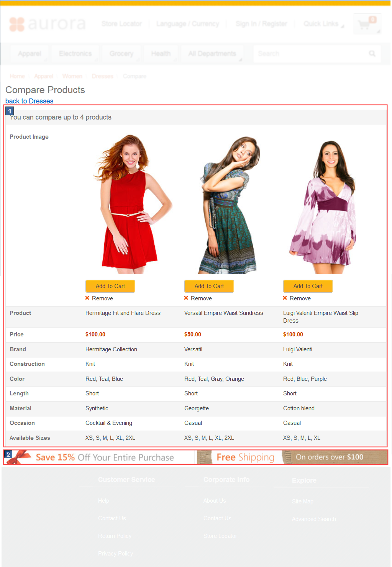
Task: Click the red X to remove Hermitage dress
Action: click(x=87, y=298)
